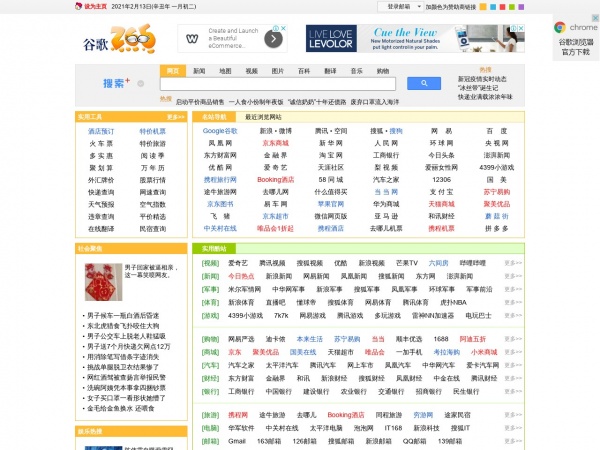
Task: Open the 六间房 link
Action: coord(438,263)
